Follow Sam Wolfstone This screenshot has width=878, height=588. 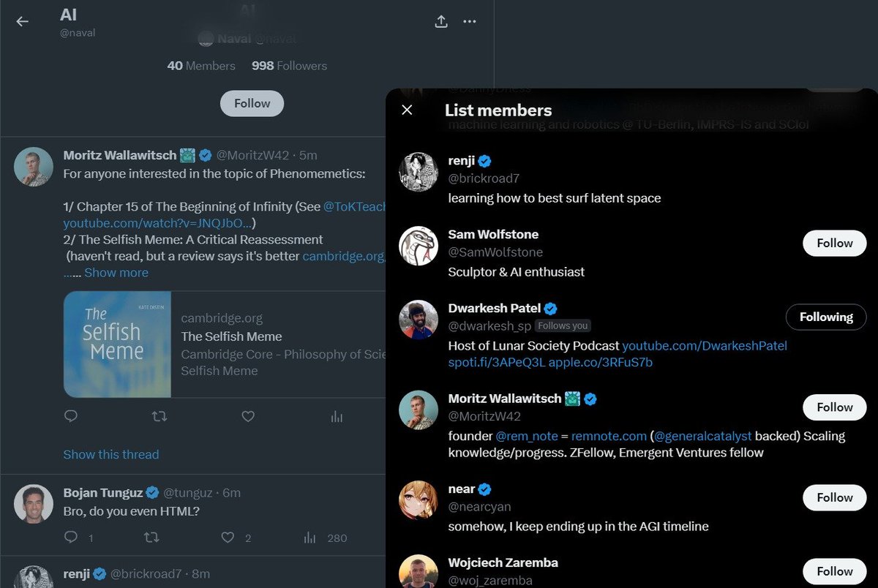pos(835,243)
